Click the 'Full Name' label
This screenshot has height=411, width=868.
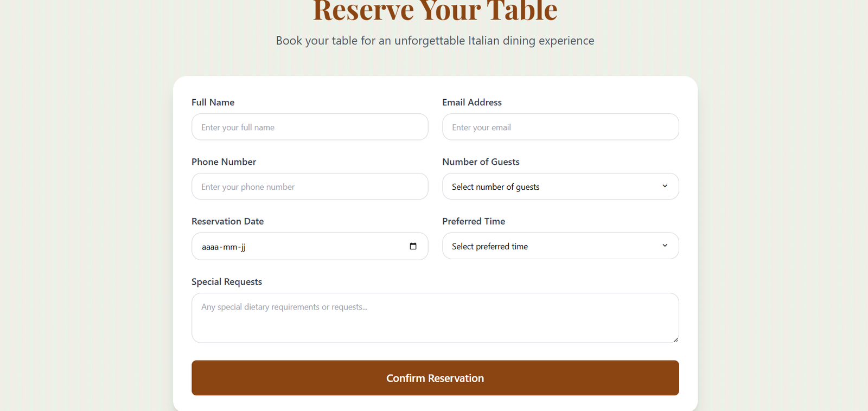pyautogui.click(x=213, y=102)
